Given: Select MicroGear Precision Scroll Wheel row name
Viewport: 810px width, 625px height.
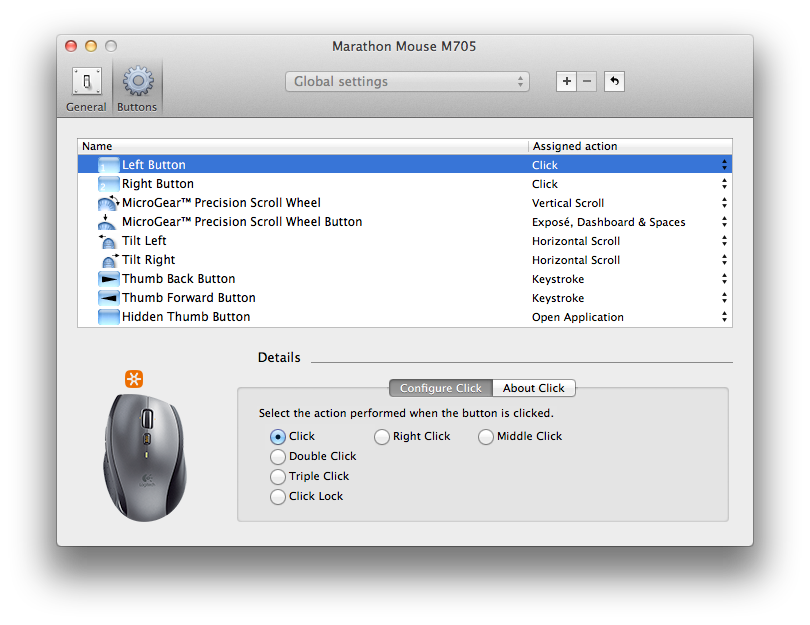Looking at the screenshot, I should (221, 203).
